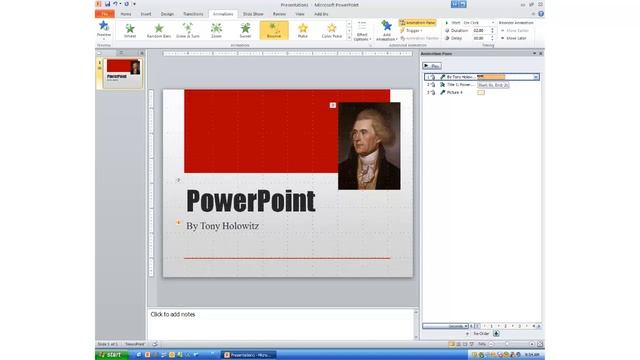Screen dimensions: 640x360
Task: Open the Animation Pane options arrow
Action: click(x=534, y=53)
